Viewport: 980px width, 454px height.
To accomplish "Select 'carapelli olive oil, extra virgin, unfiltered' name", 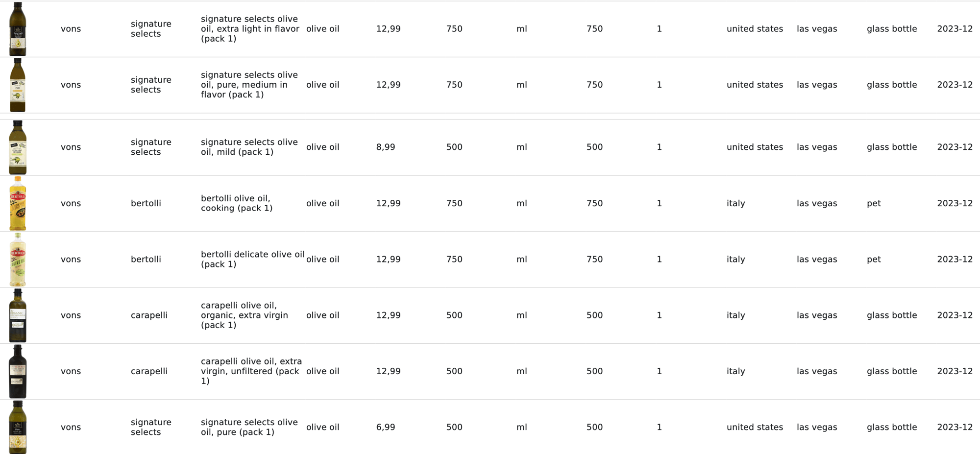I will tap(251, 371).
